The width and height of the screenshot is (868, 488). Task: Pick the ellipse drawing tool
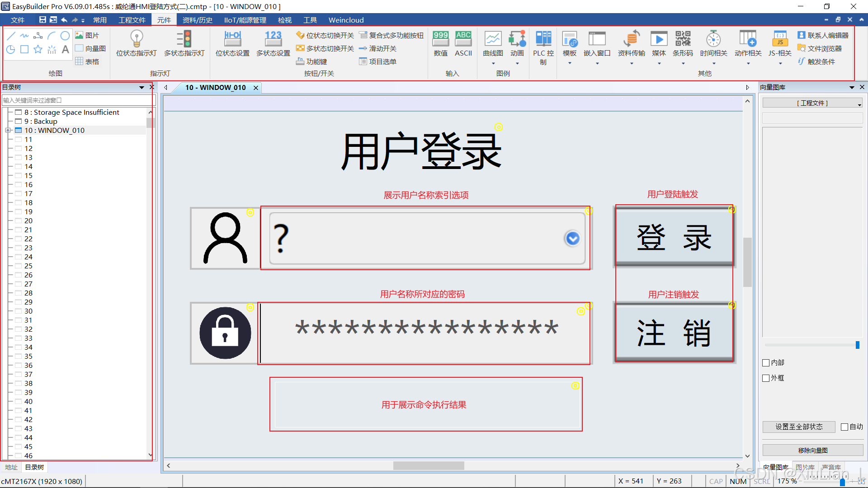point(65,36)
